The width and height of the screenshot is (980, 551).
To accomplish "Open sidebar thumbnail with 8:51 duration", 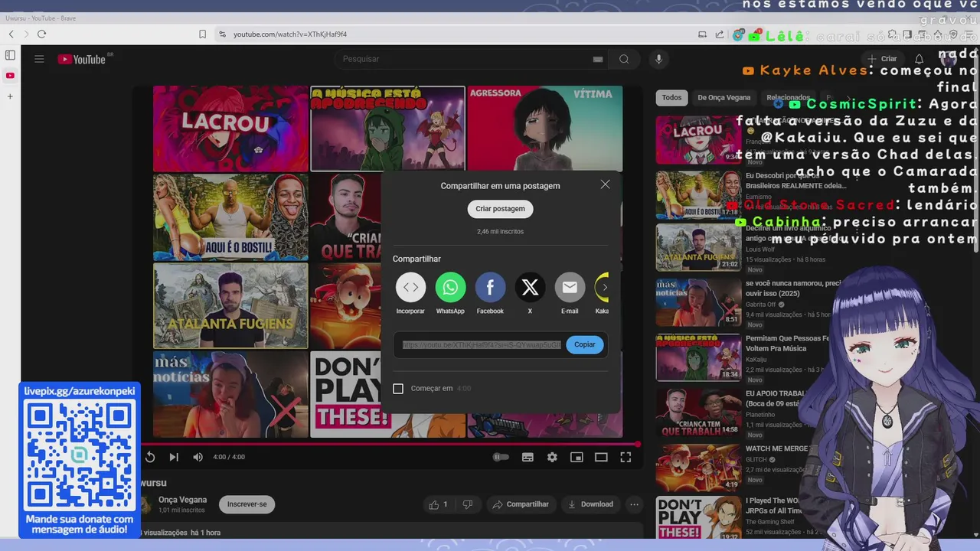I will (698, 302).
